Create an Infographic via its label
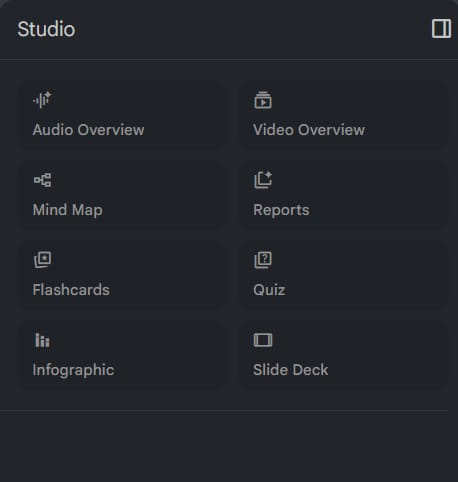This screenshot has height=482, width=458. coord(73,370)
